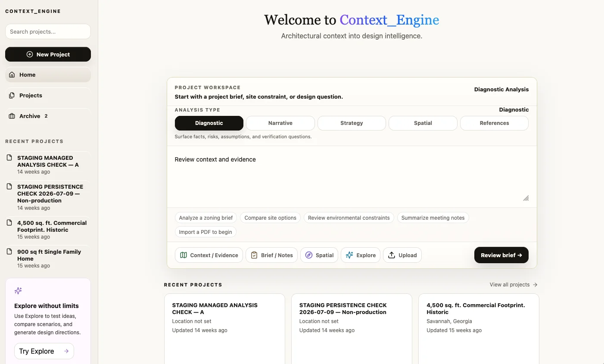Submit with Review brief button
Viewport: 604px width, 364px height.
[501, 255]
